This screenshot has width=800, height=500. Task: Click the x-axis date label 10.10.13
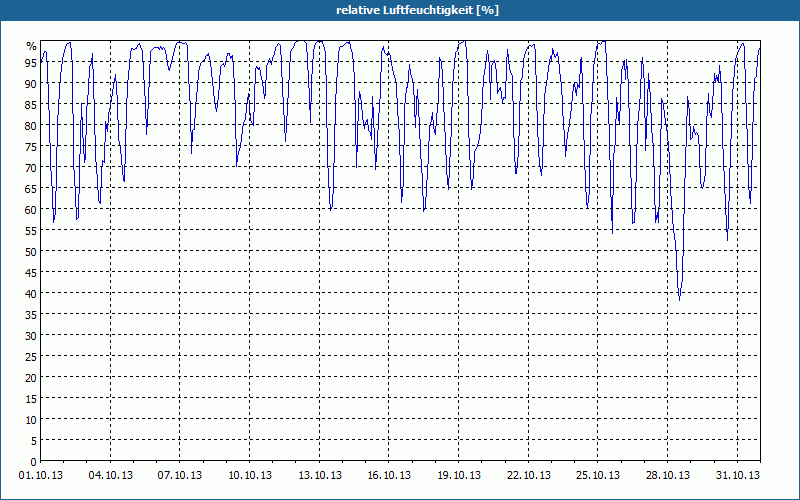point(250,476)
